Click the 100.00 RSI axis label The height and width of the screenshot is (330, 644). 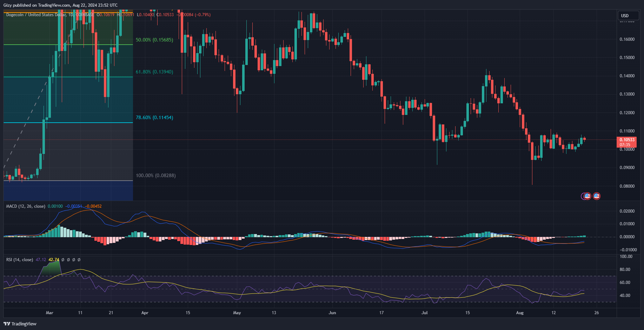[626, 257]
